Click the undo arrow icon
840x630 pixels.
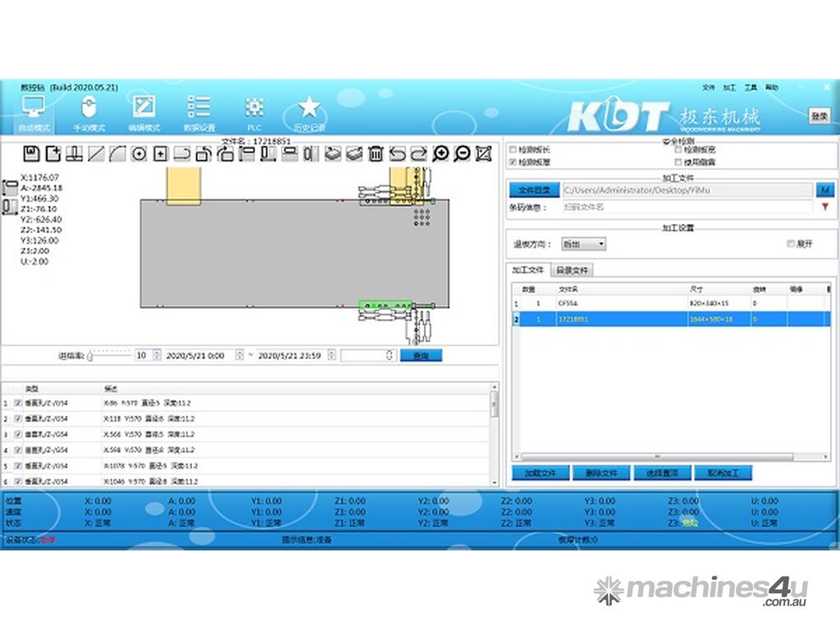[x=397, y=153]
